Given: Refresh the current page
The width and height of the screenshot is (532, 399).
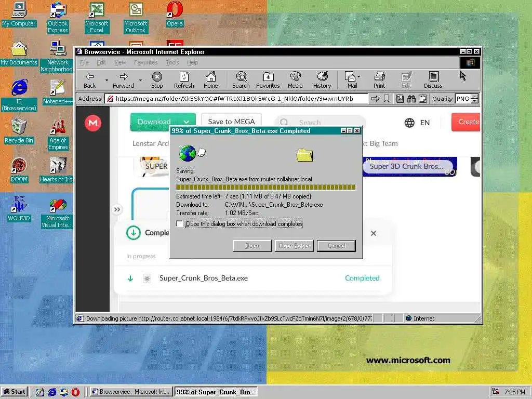Looking at the screenshot, I should click(184, 81).
